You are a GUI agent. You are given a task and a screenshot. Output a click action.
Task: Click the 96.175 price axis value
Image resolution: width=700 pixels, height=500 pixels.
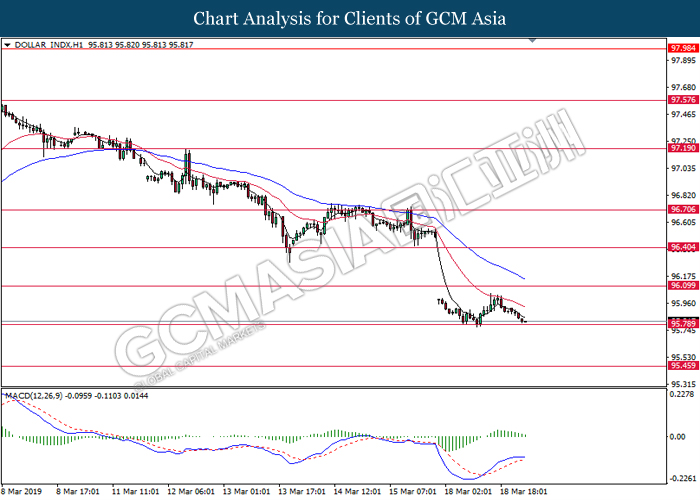pyautogui.click(x=683, y=276)
